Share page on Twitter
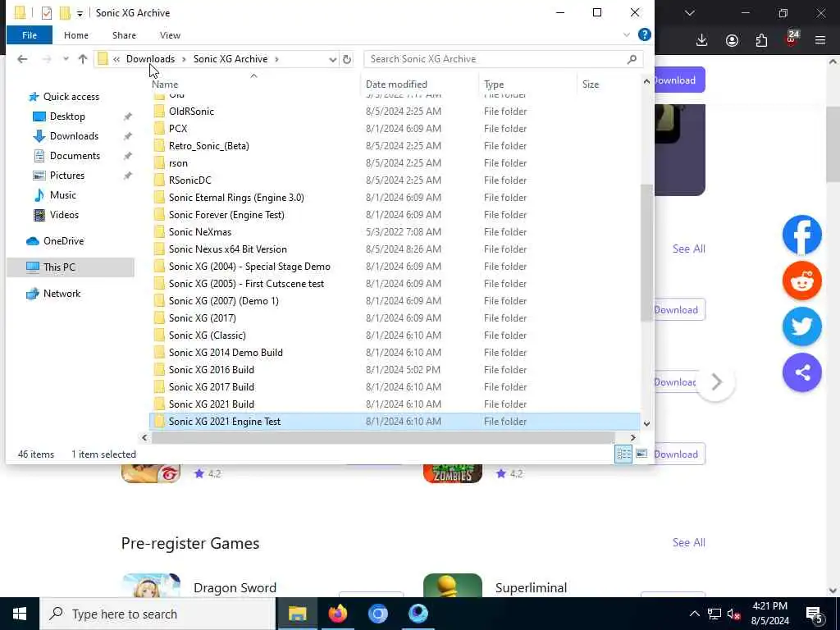Image resolution: width=840 pixels, height=630 pixels. pyautogui.click(x=802, y=326)
